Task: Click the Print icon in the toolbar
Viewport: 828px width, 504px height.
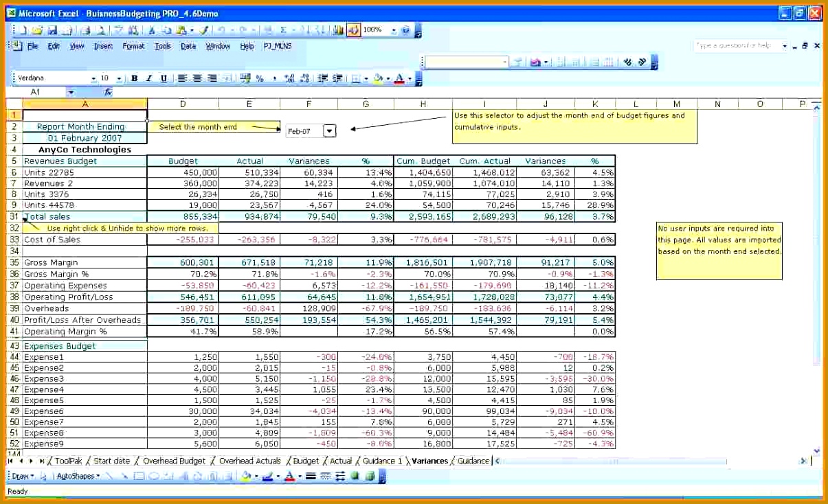Action: click(85, 30)
